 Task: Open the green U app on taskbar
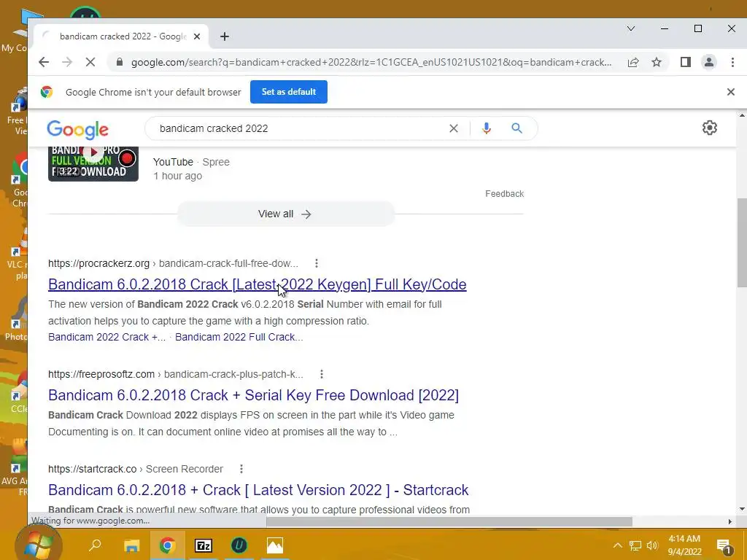[239, 545]
